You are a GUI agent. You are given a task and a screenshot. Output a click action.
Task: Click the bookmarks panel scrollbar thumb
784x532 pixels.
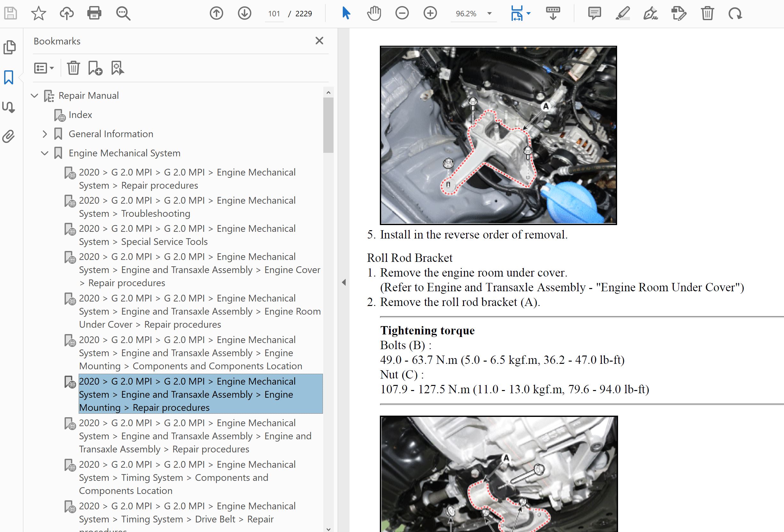[x=328, y=125]
